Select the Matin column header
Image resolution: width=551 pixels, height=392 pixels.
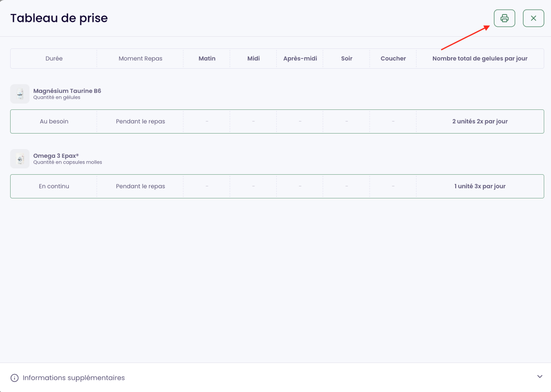(207, 59)
